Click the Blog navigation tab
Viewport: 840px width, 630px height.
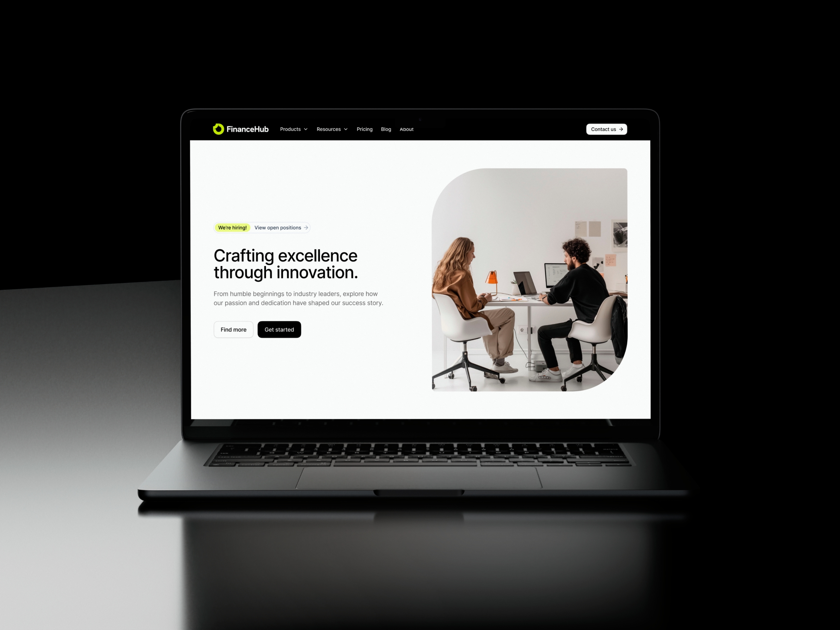click(386, 129)
